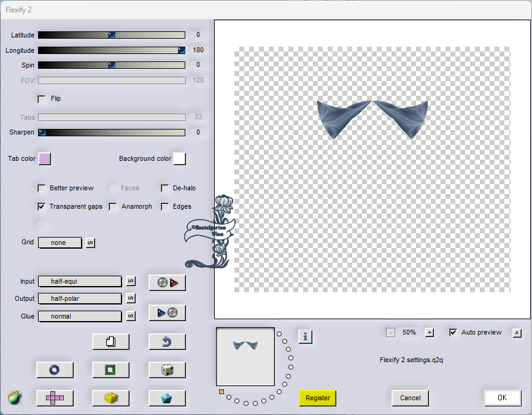Open the Tab color swatch

click(45, 159)
